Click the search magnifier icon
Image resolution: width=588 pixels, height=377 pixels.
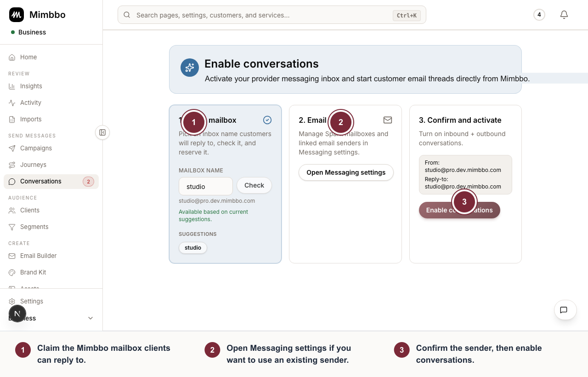click(x=127, y=15)
